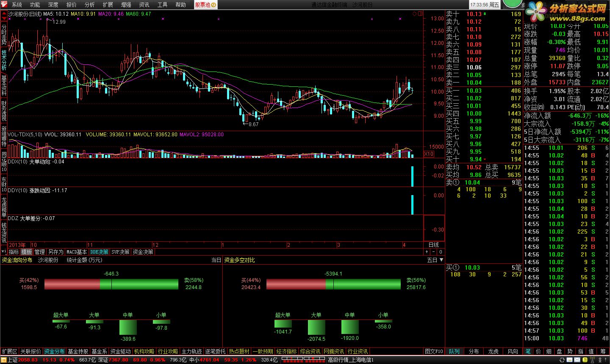Open the 帮助 menu
Screen dimensions: 610x364
180,5
